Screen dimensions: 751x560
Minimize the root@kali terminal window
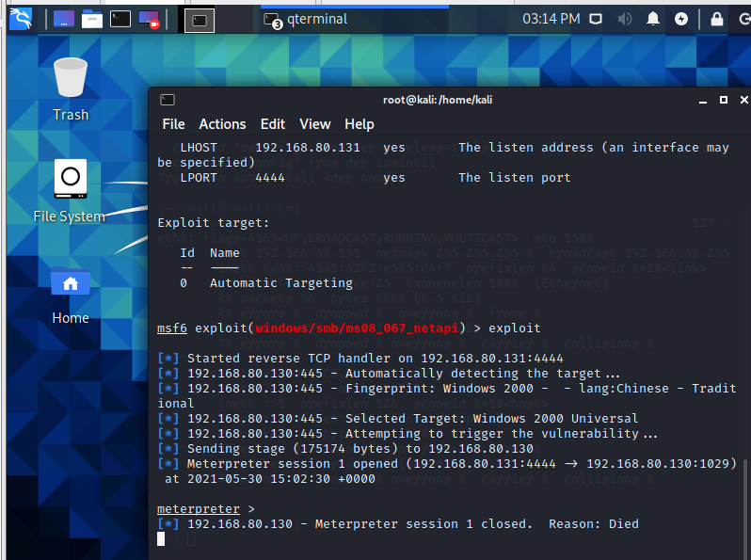703,100
